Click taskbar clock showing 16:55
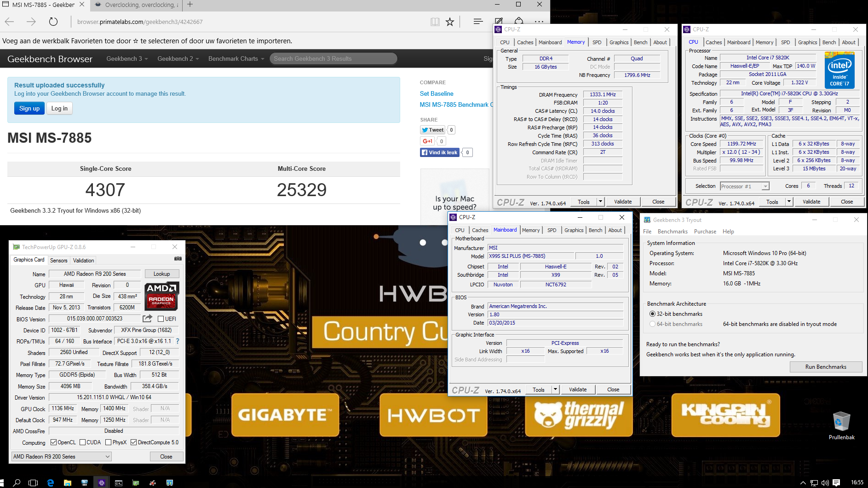This screenshot has width=868, height=488. pos(857,482)
